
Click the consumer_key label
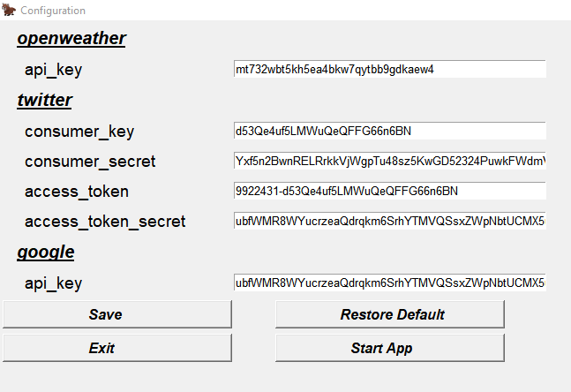[79, 132]
